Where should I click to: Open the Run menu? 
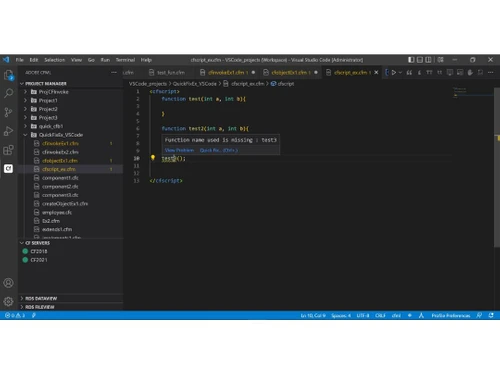(105, 60)
